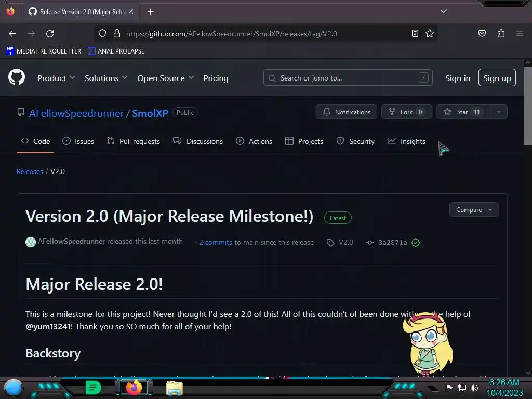
Task: Click the Notifications bell button
Action: 347,112
